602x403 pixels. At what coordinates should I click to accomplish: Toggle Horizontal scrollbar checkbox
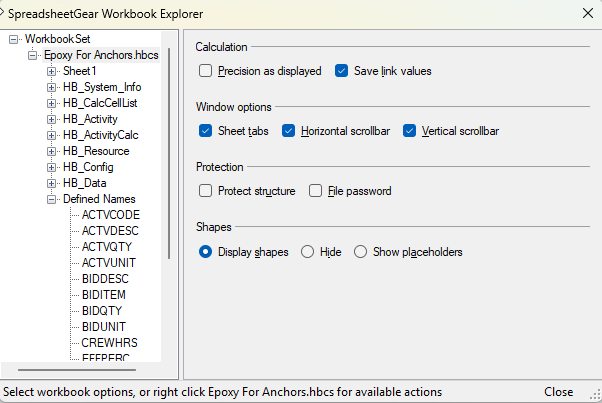(288, 131)
